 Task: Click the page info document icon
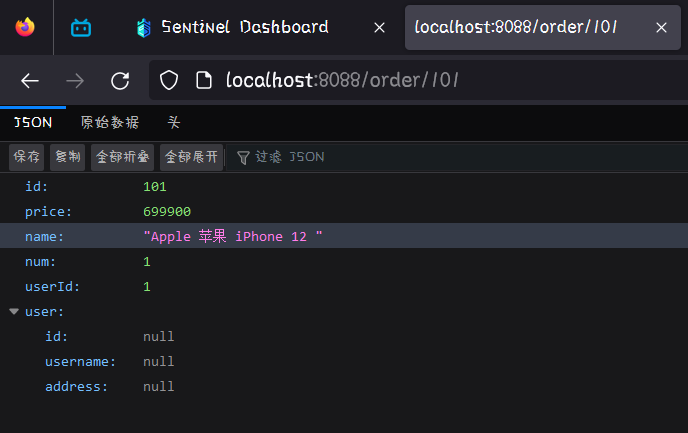pyautogui.click(x=204, y=80)
